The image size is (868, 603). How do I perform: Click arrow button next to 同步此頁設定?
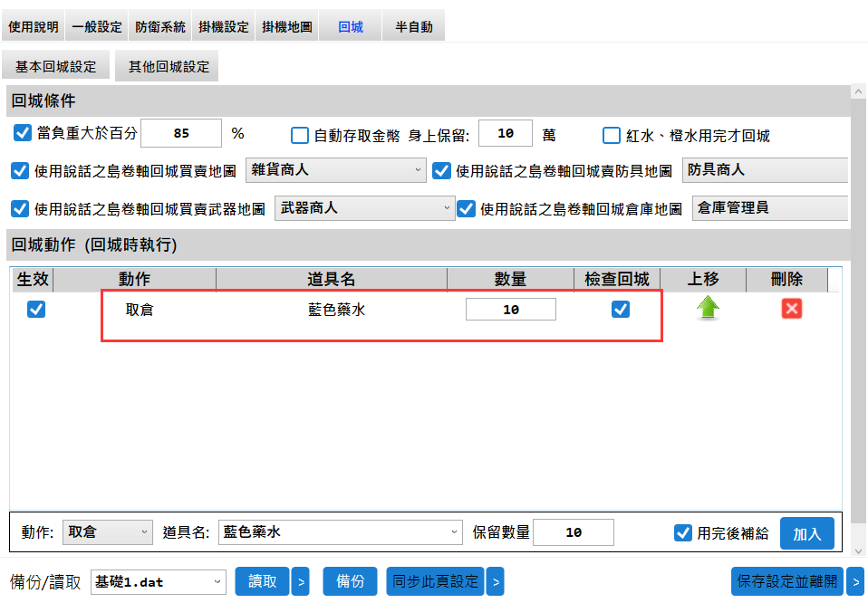click(x=495, y=581)
